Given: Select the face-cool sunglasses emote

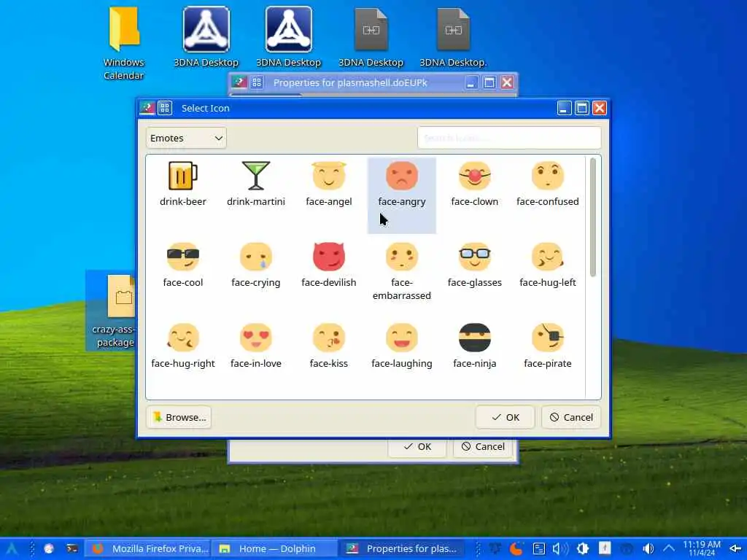Looking at the screenshot, I should [183, 265].
